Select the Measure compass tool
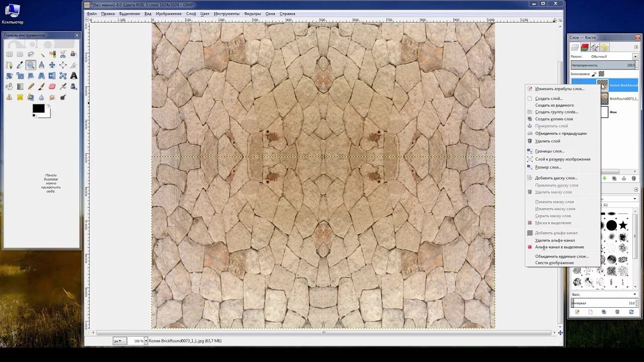 pyautogui.click(x=42, y=65)
